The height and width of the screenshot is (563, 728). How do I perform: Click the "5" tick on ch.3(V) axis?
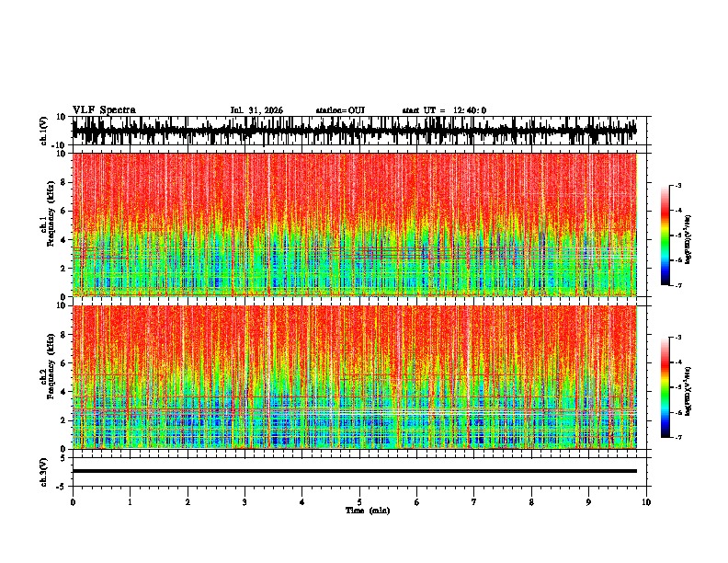point(63,458)
